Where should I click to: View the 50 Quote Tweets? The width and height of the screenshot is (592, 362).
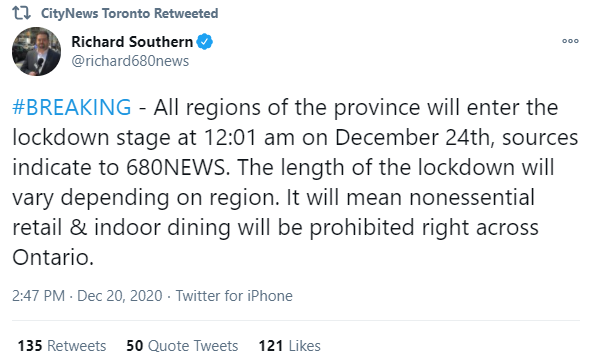point(182,346)
